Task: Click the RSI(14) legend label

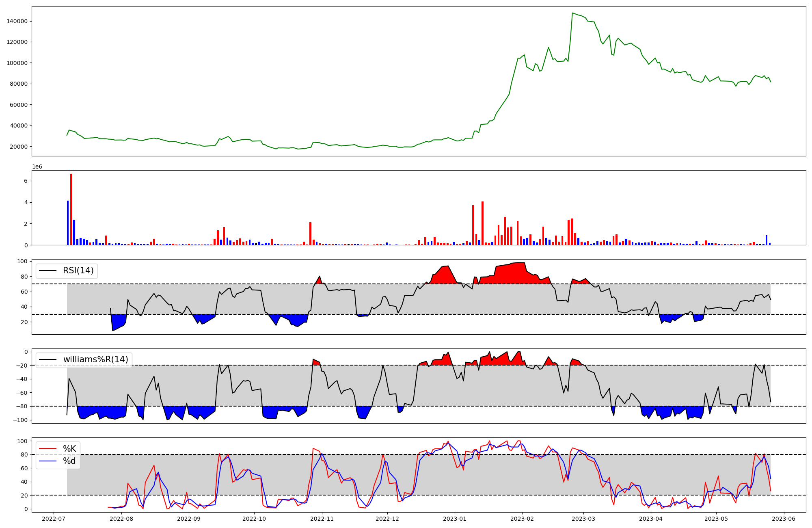Action: tap(78, 270)
